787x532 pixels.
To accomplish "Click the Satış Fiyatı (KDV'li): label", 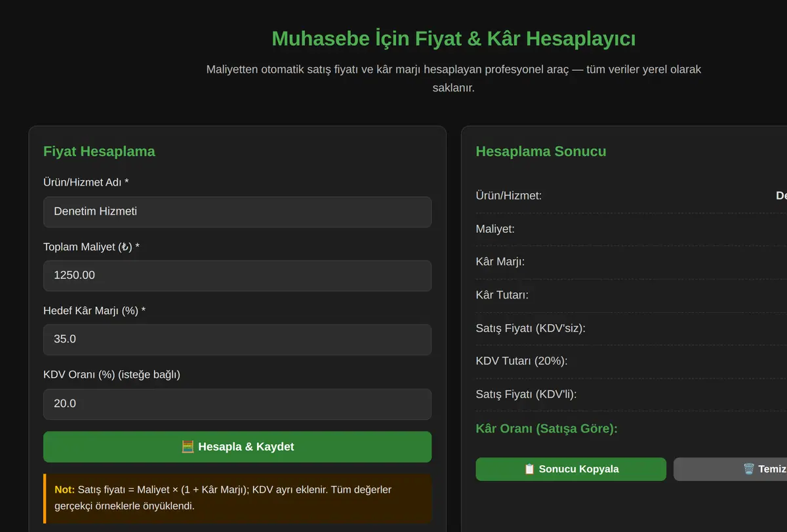I will coord(526,394).
